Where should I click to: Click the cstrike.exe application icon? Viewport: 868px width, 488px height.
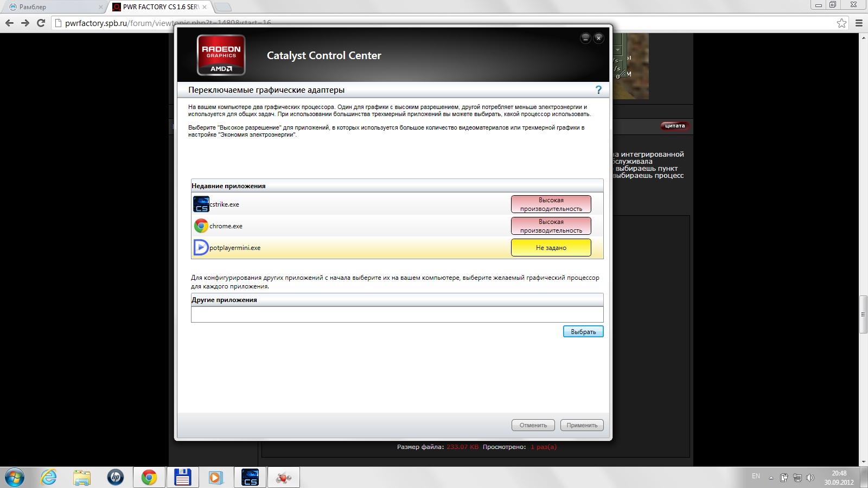[201, 204]
